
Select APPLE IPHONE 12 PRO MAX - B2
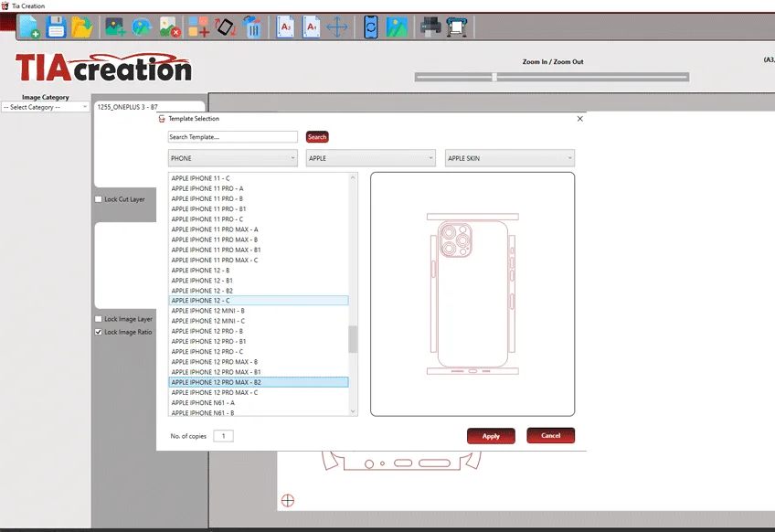pyautogui.click(x=259, y=382)
